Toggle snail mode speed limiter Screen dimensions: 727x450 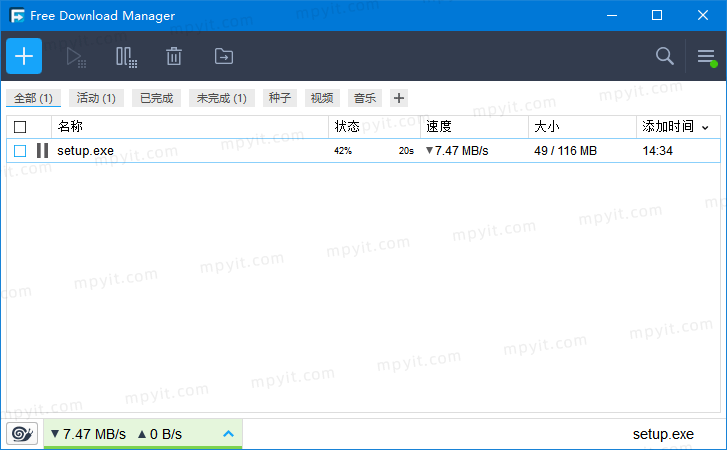22,434
